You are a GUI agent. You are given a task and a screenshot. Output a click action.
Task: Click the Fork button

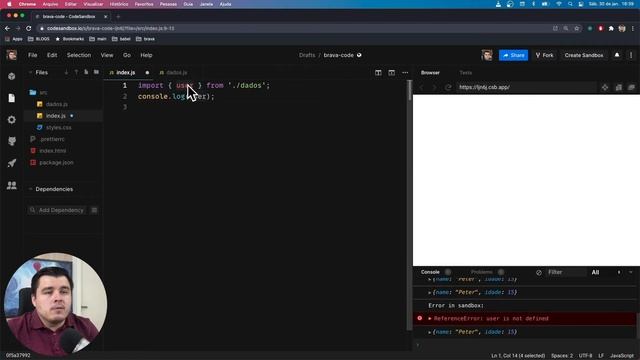[544, 55]
